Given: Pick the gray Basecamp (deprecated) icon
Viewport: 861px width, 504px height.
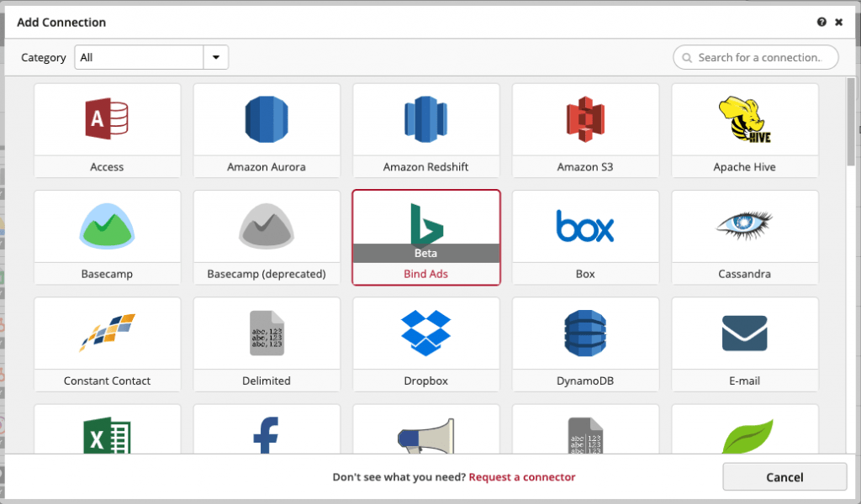Looking at the screenshot, I should [x=267, y=226].
